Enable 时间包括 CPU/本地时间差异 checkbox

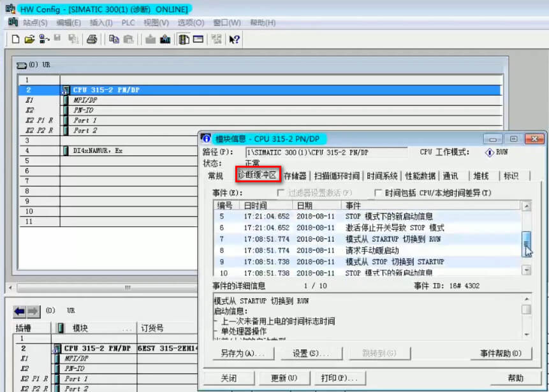(x=377, y=193)
